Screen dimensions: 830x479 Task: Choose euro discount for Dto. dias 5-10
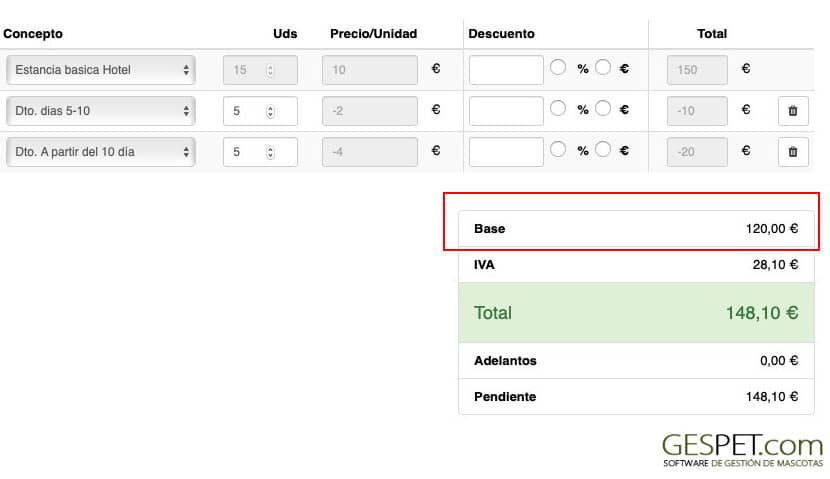coord(603,109)
